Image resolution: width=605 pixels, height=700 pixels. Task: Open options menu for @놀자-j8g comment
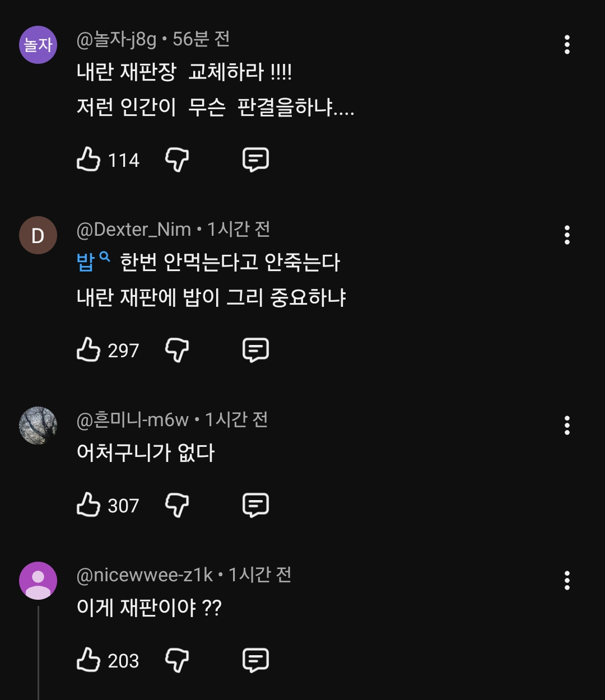coord(567,45)
